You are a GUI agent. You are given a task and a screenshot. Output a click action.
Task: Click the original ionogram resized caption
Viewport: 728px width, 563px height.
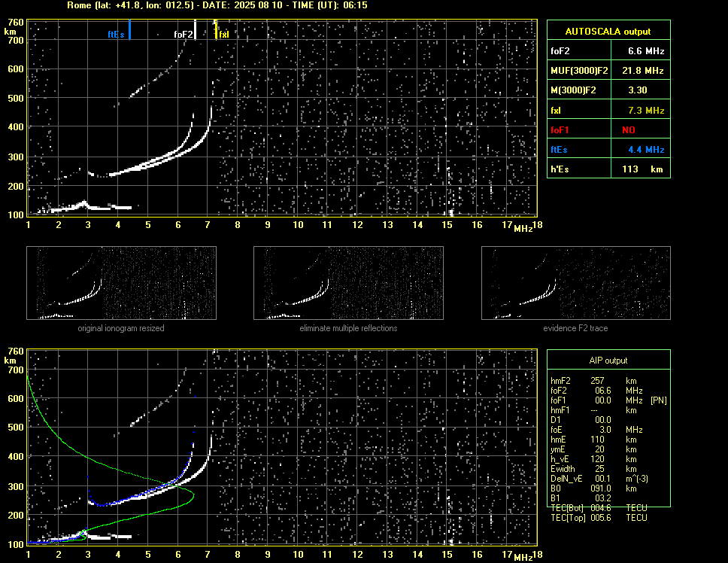(x=121, y=328)
